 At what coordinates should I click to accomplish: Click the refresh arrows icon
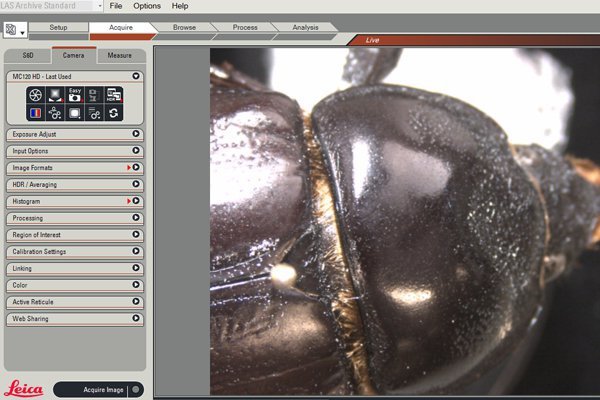point(114,114)
